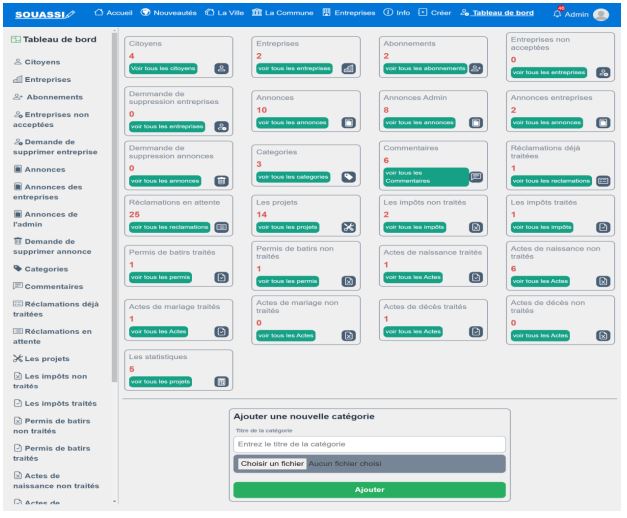Screen dimensions: 627x518
Task: Click the category title input field
Action: click(369, 443)
